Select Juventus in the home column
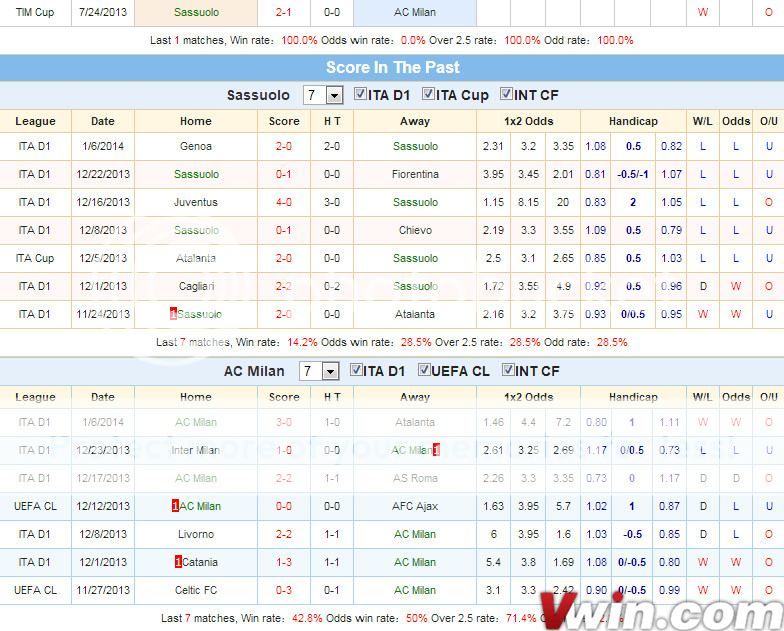 click(196, 202)
